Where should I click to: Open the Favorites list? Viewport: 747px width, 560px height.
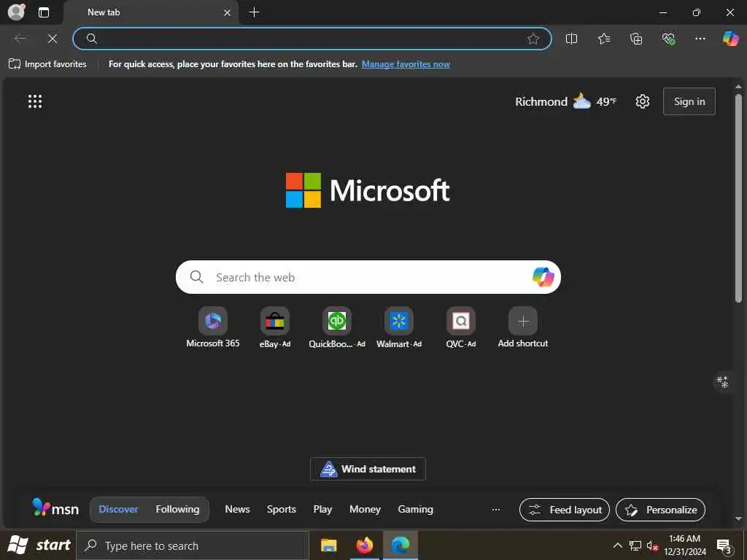pyautogui.click(x=603, y=39)
